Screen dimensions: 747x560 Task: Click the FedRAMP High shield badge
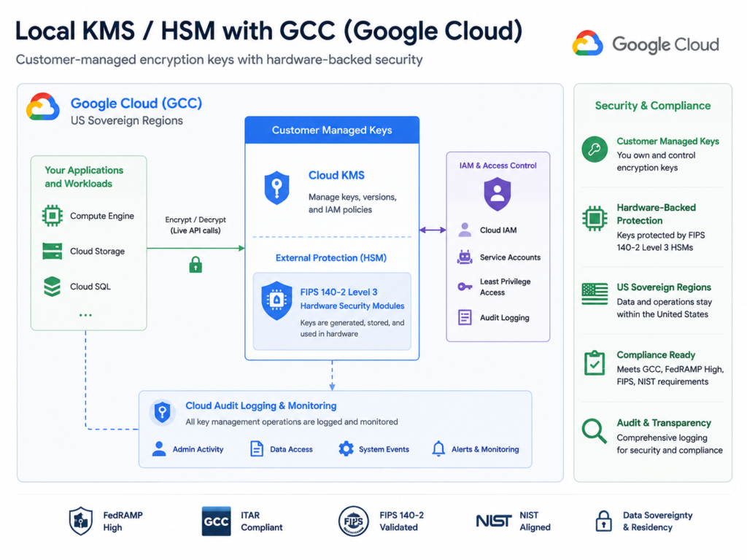click(x=81, y=521)
